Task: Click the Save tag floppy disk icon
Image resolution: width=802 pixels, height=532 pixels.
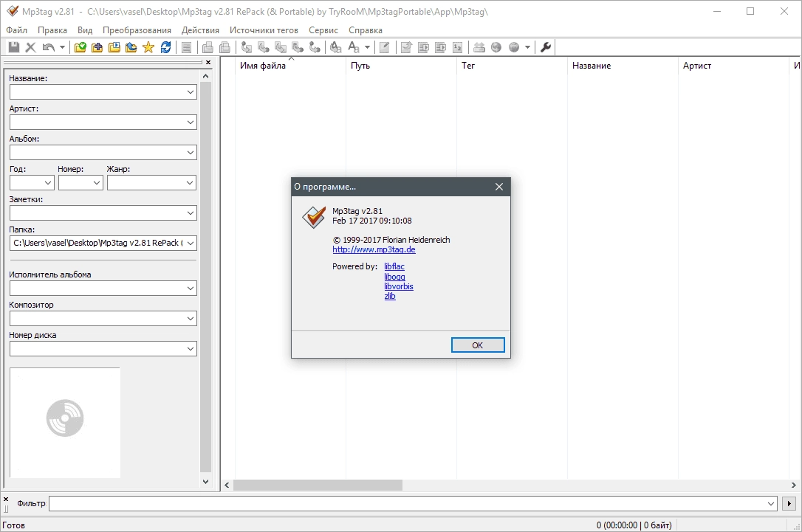Action: (x=14, y=47)
